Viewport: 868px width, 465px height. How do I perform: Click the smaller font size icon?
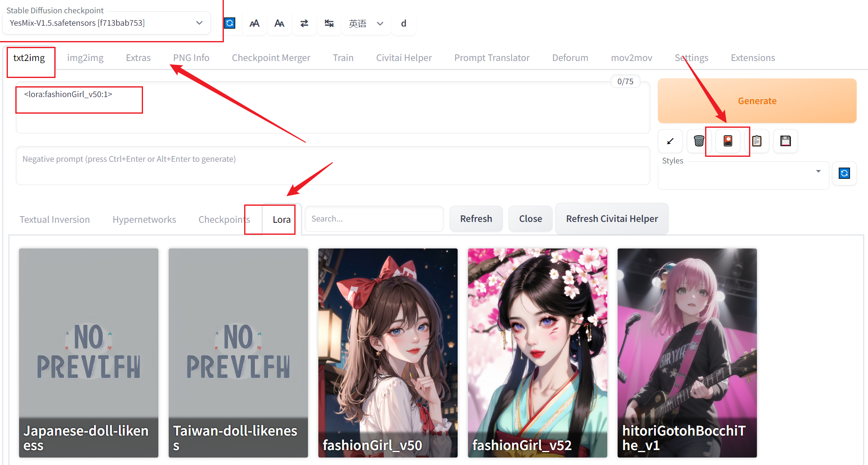pyautogui.click(x=279, y=22)
